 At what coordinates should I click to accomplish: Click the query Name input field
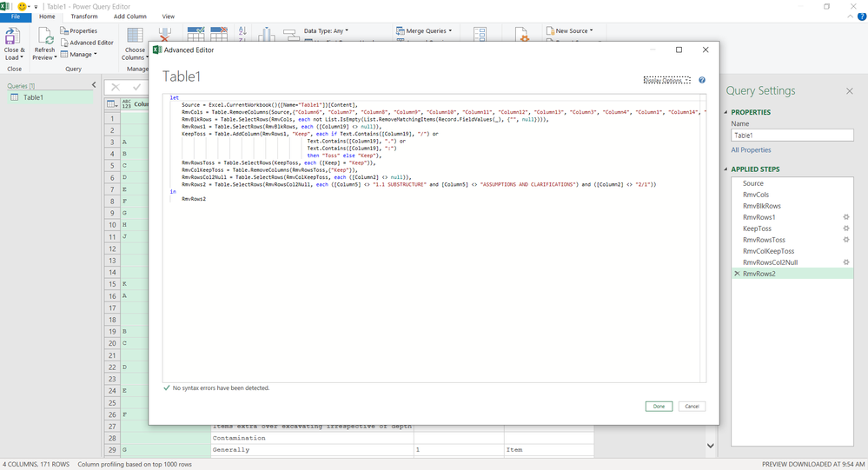(x=792, y=136)
